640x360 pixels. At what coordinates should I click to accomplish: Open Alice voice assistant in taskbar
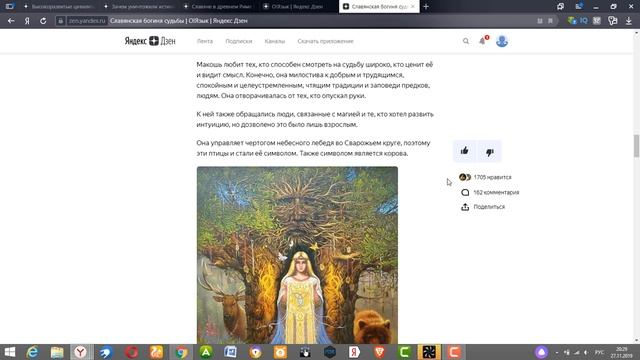coord(541,352)
